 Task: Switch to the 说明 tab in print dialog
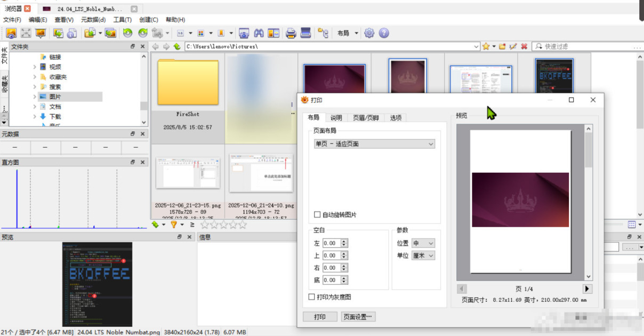pos(336,118)
